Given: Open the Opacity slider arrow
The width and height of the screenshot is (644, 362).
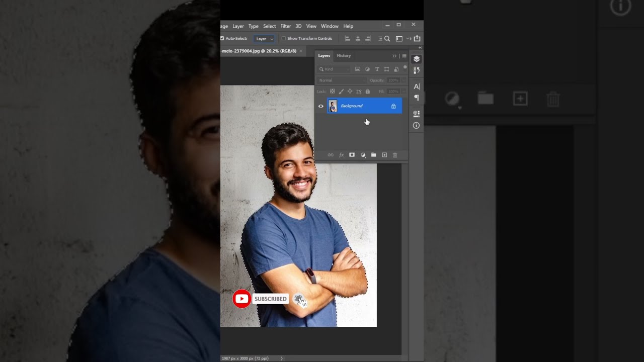Looking at the screenshot, I should (x=403, y=80).
